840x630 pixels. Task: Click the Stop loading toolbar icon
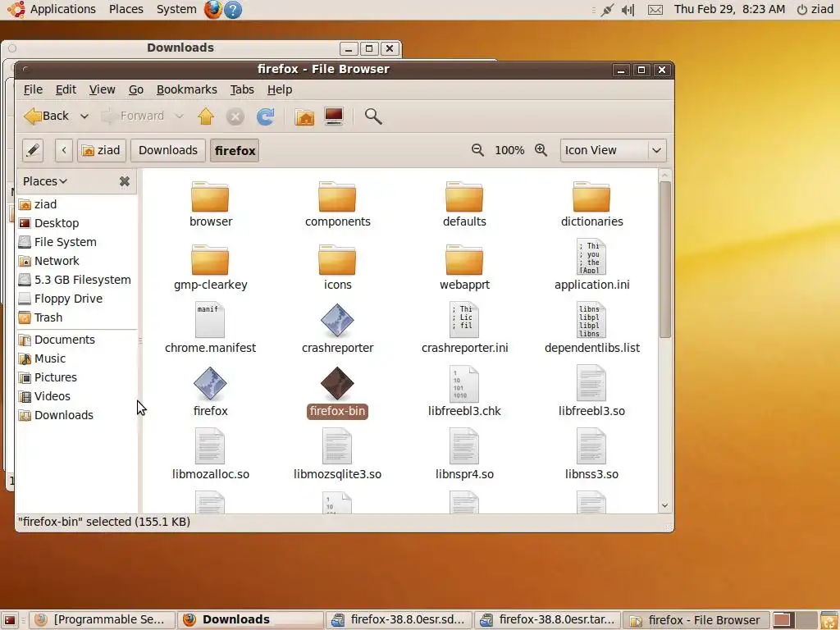235,116
